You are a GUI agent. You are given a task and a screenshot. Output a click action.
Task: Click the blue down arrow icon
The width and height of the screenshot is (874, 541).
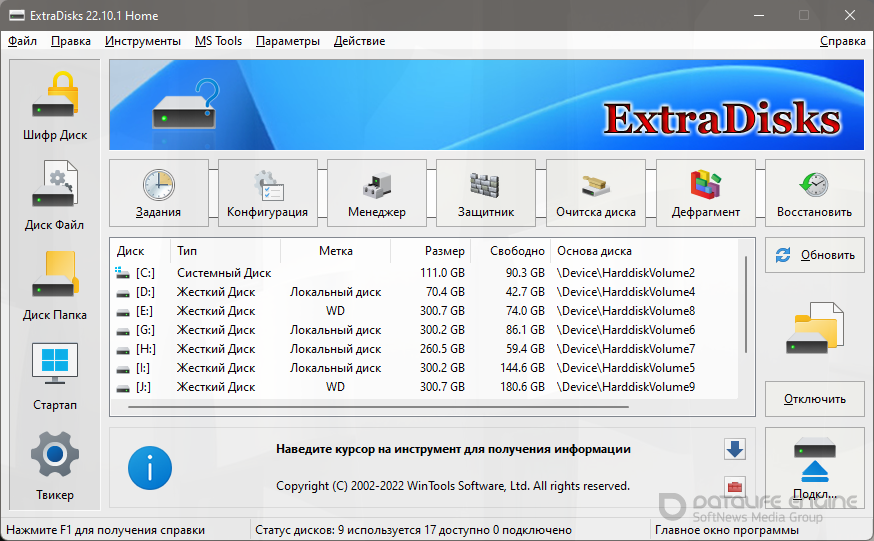[735, 449]
